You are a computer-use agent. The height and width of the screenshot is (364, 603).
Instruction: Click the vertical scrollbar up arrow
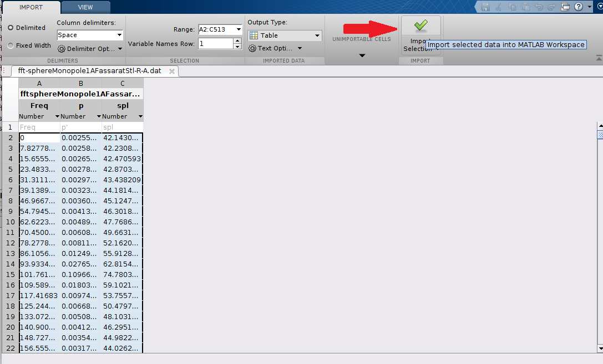(600, 126)
